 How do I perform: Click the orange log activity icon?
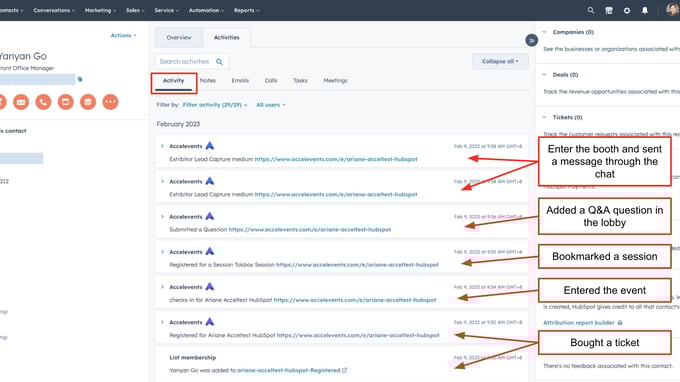tap(65, 102)
